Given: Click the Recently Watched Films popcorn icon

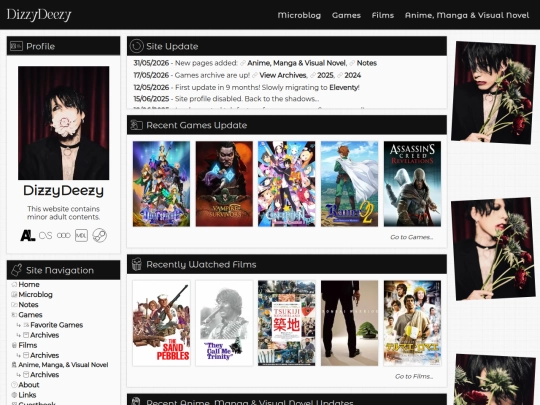Looking at the screenshot, I should click(x=137, y=264).
